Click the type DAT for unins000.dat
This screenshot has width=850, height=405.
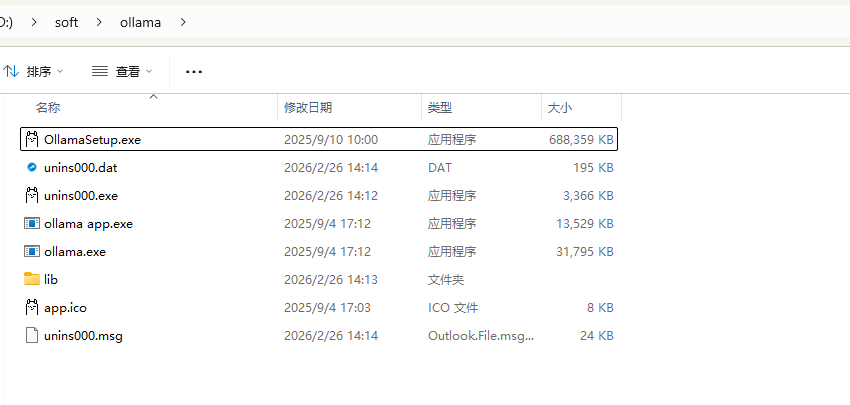click(x=440, y=168)
